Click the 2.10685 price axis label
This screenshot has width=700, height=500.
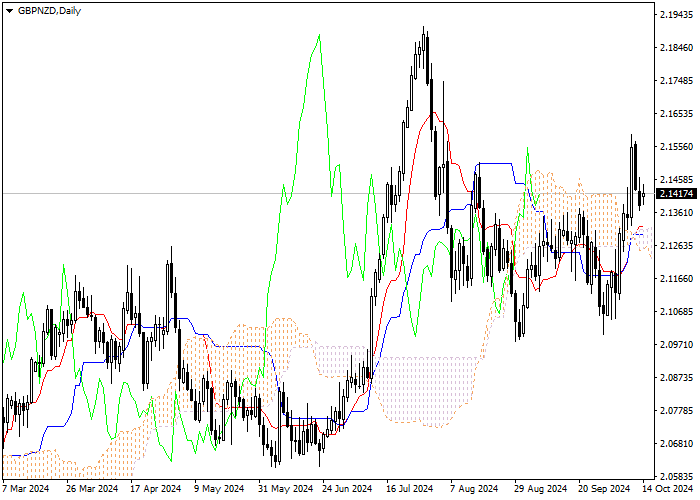pyautogui.click(x=677, y=312)
